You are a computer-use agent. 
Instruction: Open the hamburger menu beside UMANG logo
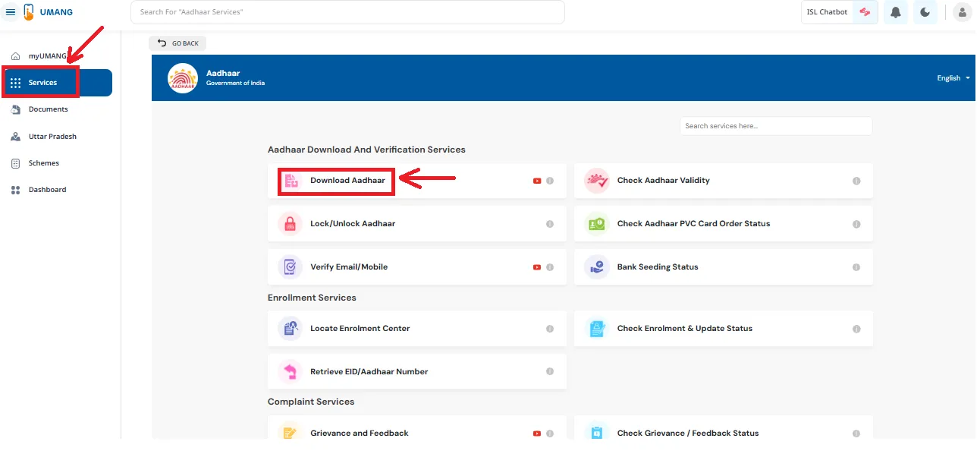(x=11, y=12)
